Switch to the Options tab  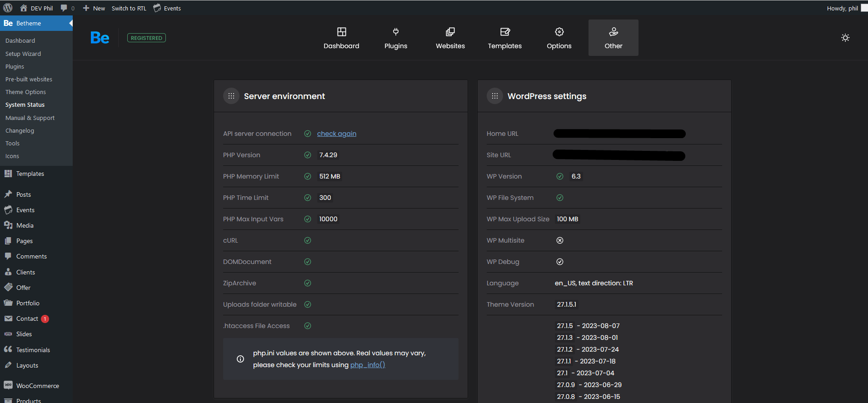click(x=559, y=38)
